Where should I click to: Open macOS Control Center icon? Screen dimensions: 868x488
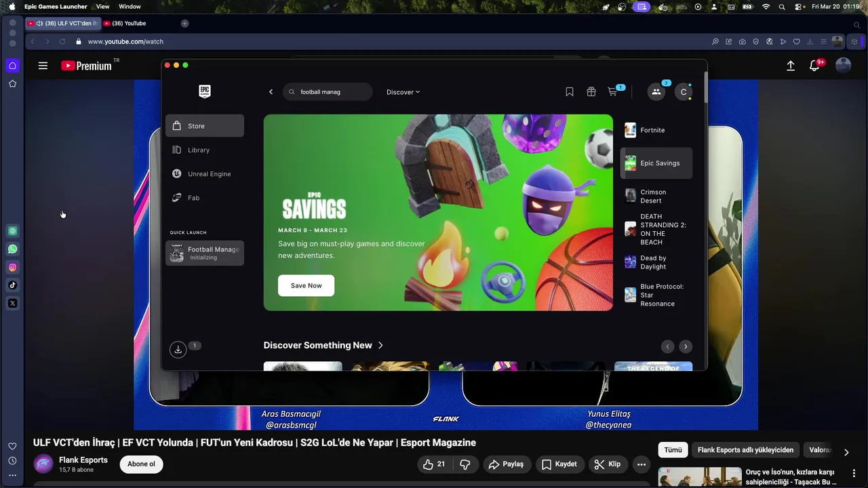pos(797,6)
